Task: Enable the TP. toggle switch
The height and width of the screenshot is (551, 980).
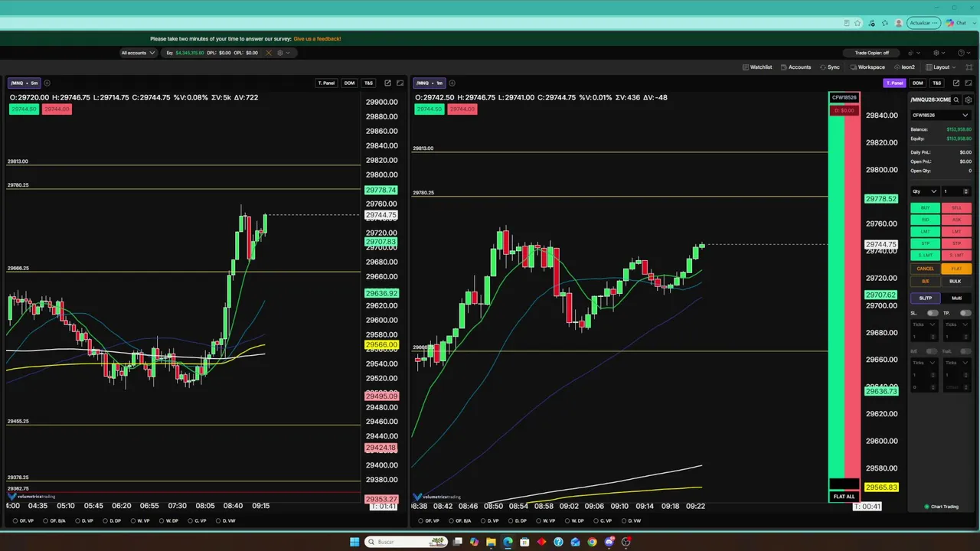Action: 965,313
